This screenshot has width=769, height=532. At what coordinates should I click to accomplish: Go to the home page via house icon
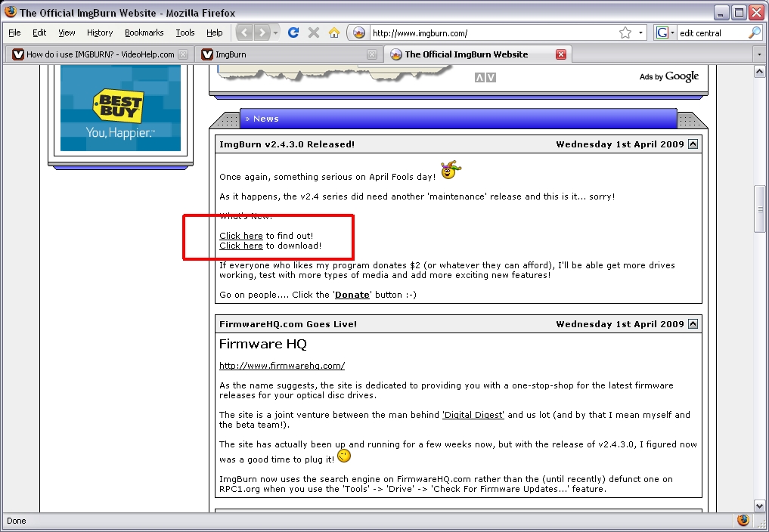pyautogui.click(x=334, y=32)
